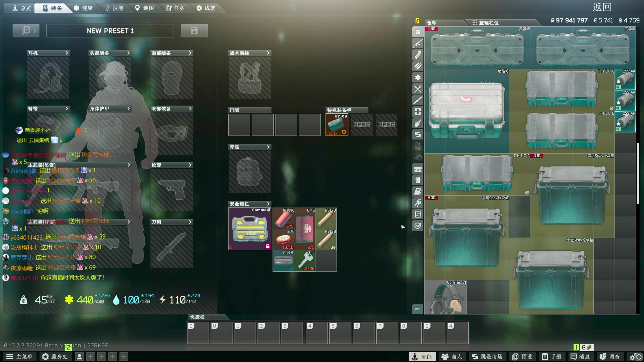The width and height of the screenshot is (644, 362).
Task: Save the preset with the floppy-disk icon
Action: coord(194,31)
